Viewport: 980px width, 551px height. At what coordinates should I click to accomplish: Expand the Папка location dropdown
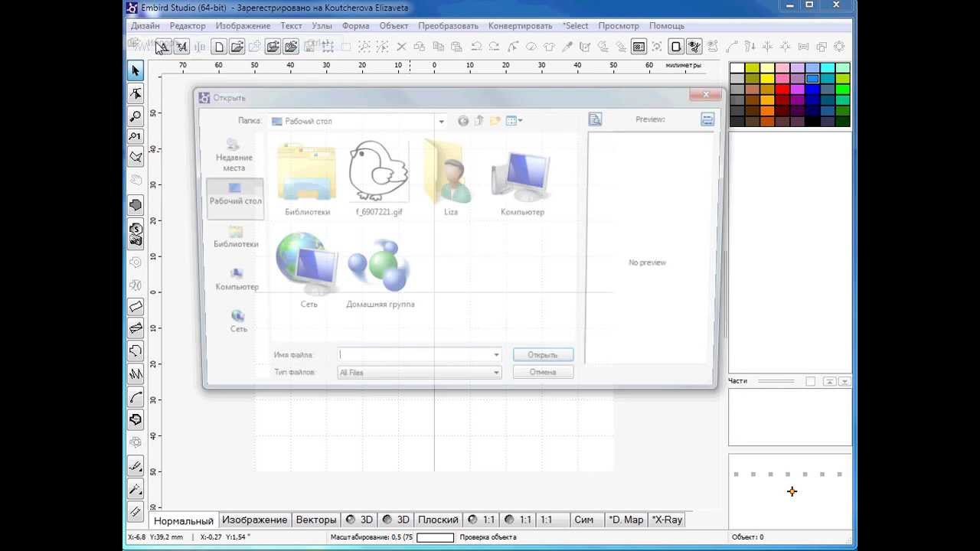(441, 121)
